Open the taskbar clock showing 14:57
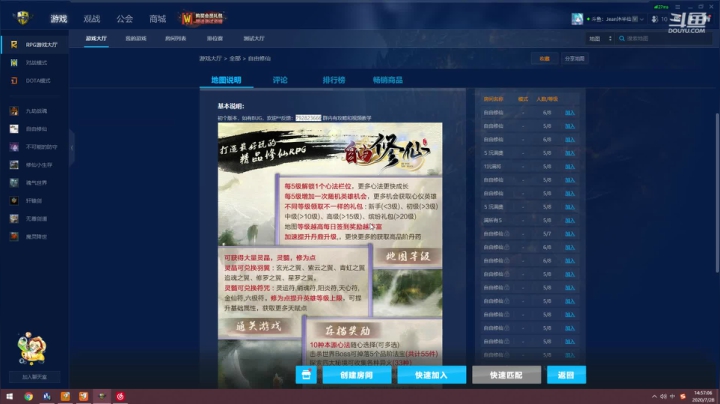720x404 pixels. coord(703,396)
